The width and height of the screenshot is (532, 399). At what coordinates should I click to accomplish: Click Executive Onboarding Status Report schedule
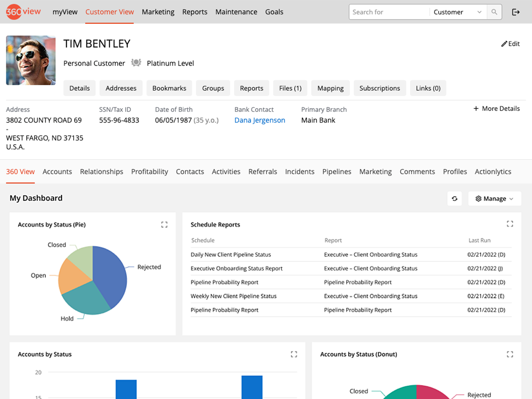pos(236,268)
